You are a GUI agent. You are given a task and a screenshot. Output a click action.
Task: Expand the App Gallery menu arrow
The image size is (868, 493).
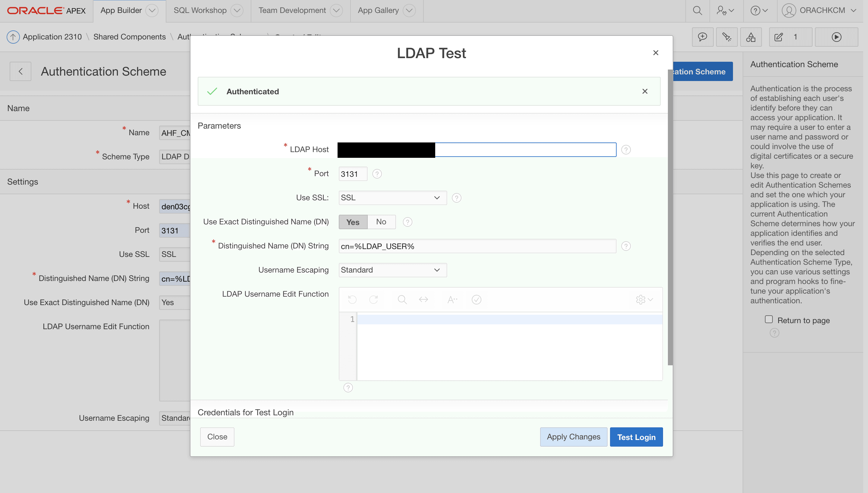point(409,11)
